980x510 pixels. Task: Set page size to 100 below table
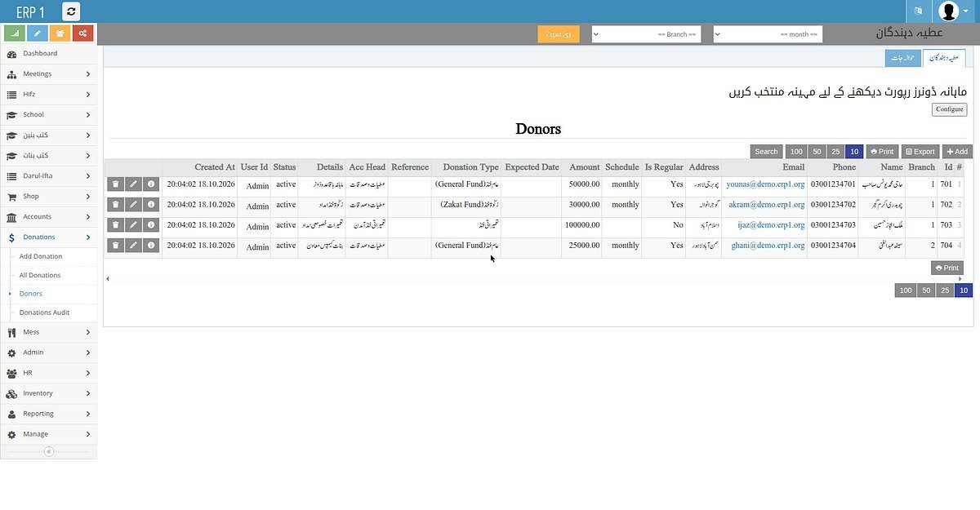906,290
